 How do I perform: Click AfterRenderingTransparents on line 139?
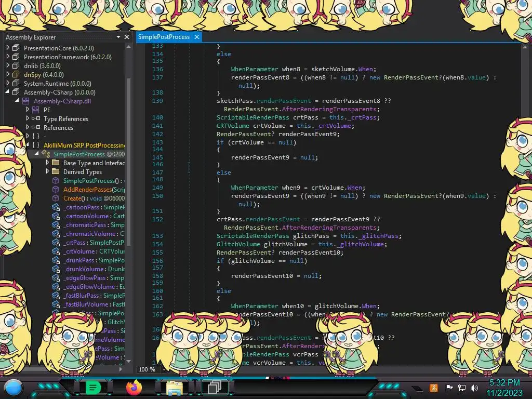pos(329,109)
